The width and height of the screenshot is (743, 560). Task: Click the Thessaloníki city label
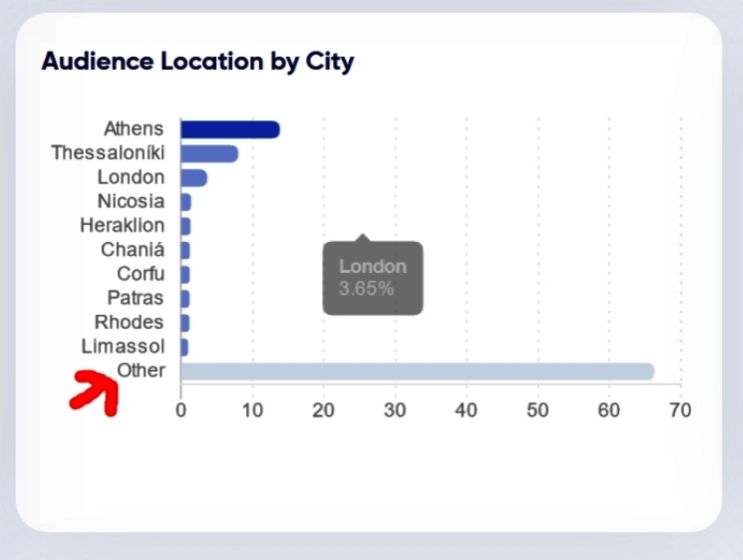[108, 153]
